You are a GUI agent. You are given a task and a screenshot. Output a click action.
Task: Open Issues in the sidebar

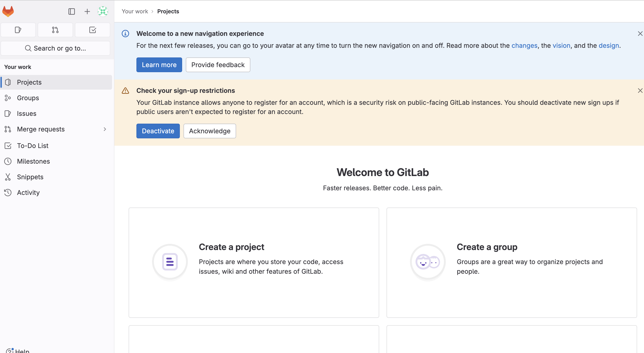(x=56, y=113)
